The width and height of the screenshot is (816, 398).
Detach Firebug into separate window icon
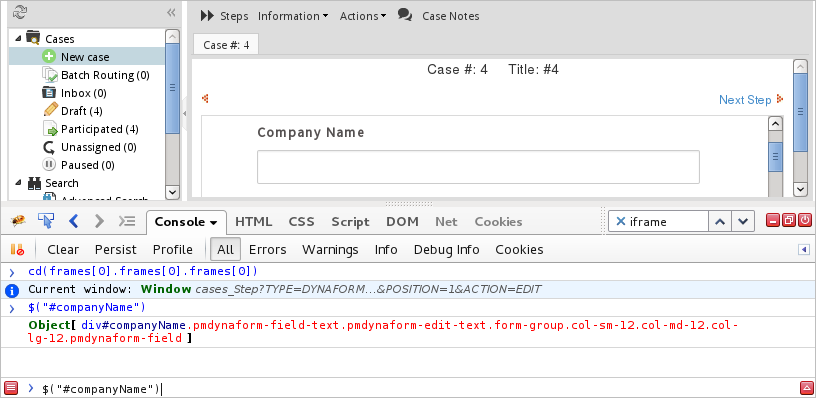(x=788, y=221)
